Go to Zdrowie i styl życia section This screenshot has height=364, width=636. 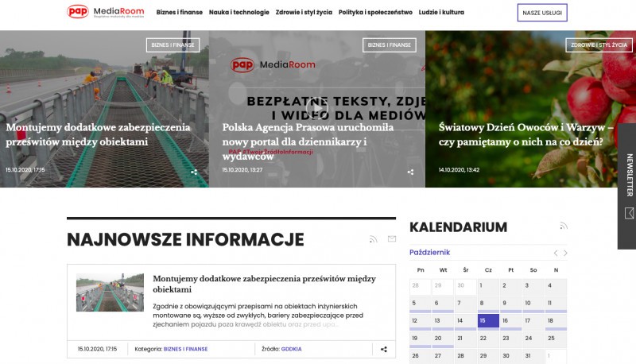(x=303, y=13)
